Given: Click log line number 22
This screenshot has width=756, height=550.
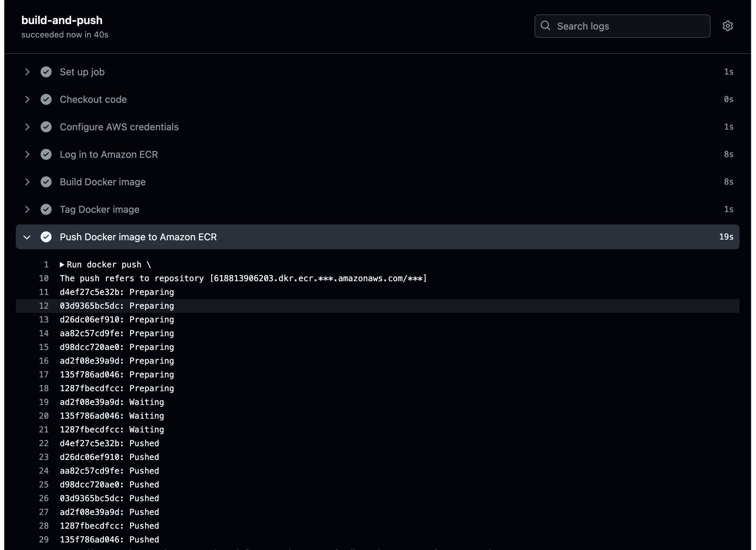Looking at the screenshot, I should [x=44, y=443].
